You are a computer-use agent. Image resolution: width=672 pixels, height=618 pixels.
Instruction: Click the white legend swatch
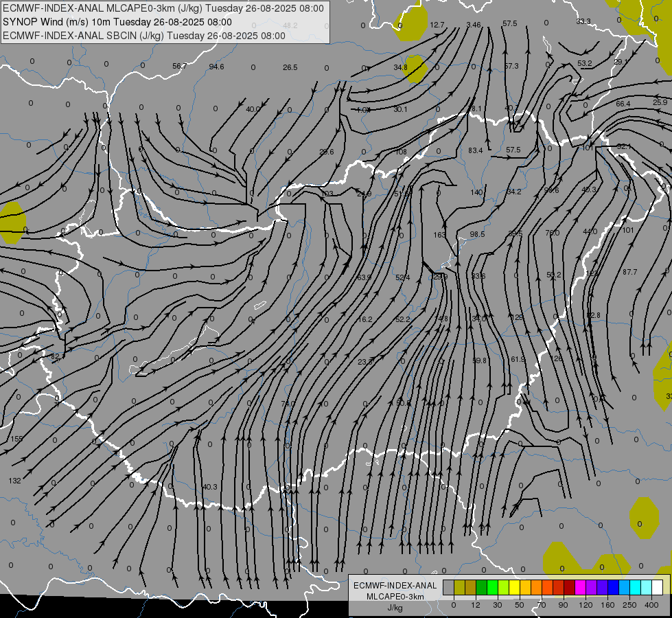[658, 587]
